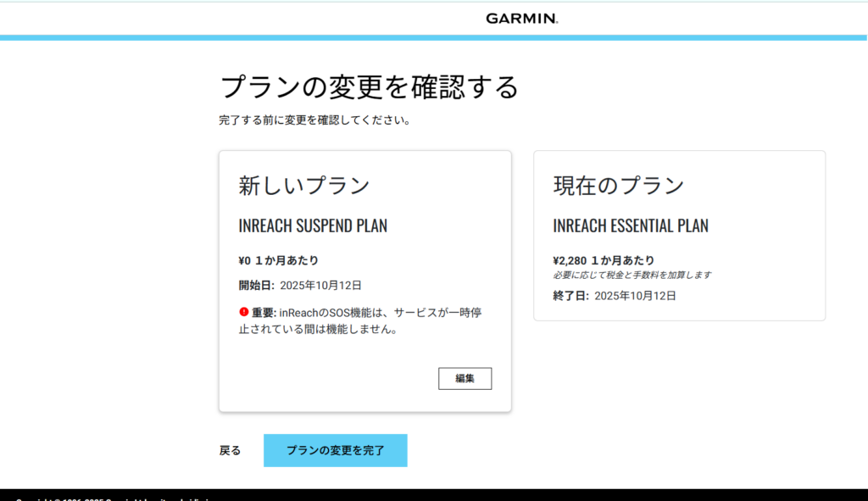Click the ¥0 1か月あたり price text
The height and width of the screenshot is (501, 868).
click(278, 260)
